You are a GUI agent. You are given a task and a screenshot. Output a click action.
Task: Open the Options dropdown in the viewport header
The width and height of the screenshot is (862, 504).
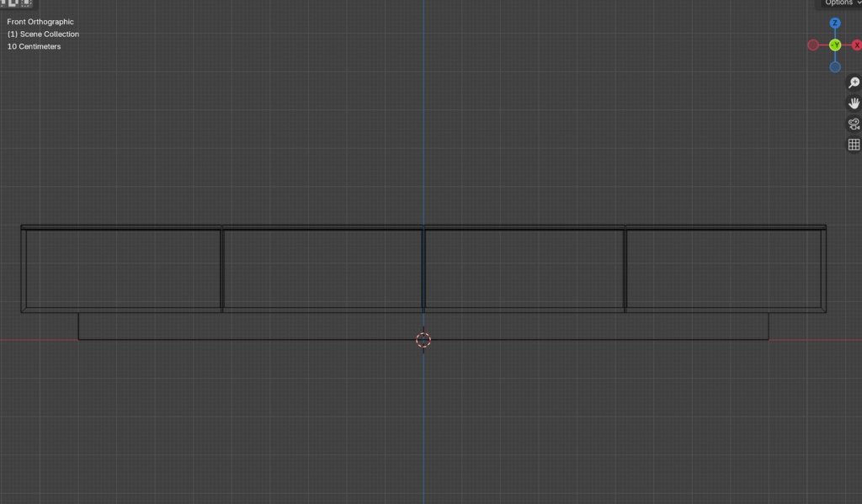tap(841, 3)
